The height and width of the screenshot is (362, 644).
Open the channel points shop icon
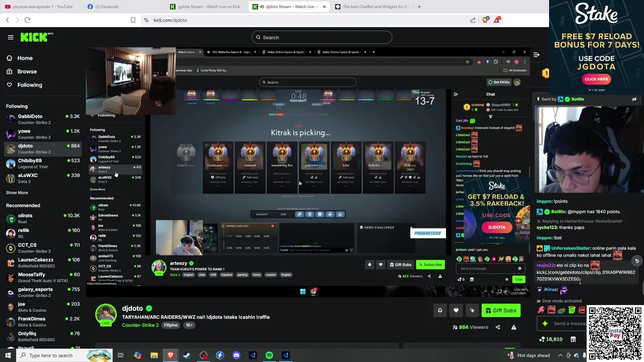point(573,339)
